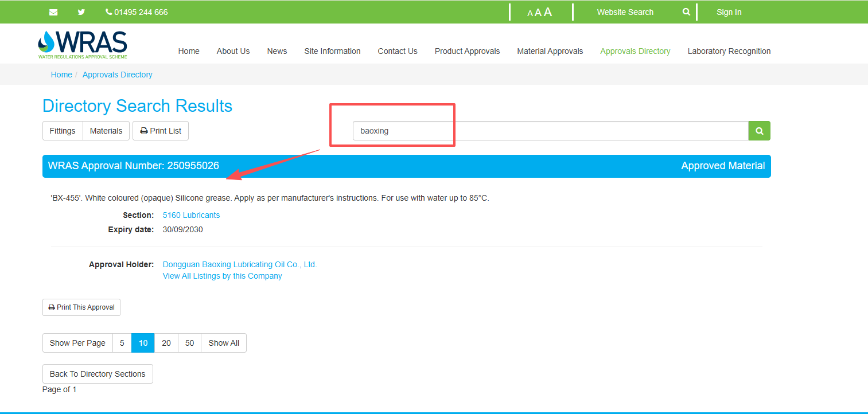Filter results by Fittings
868x414 pixels.
[x=63, y=131]
